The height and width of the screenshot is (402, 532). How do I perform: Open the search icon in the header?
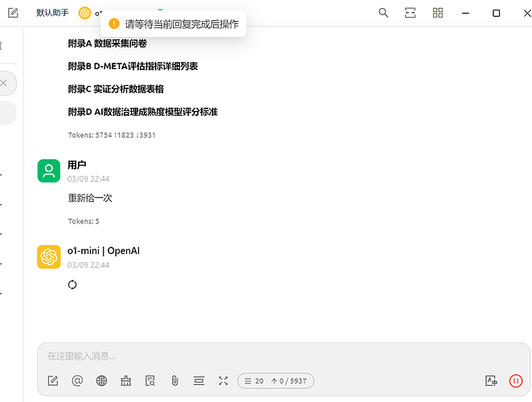click(383, 13)
